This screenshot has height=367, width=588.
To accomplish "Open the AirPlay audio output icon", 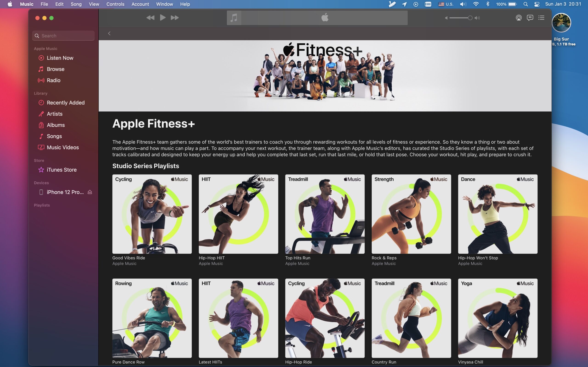I will [x=518, y=18].
